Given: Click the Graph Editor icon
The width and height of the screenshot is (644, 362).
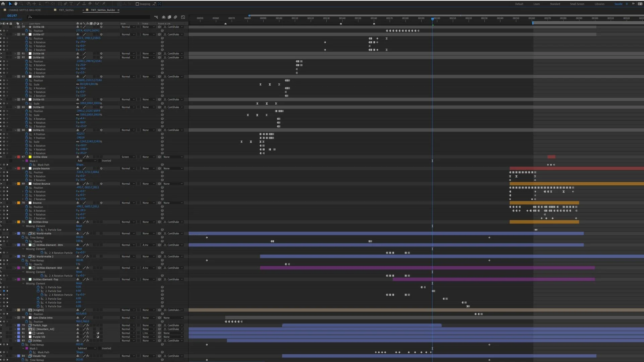Looking at the screenshot, I should click(x=183, y=17).
